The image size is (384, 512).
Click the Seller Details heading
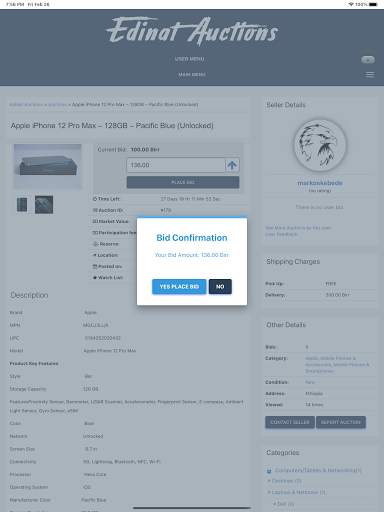pyautogui.click(x=286, y=105)
